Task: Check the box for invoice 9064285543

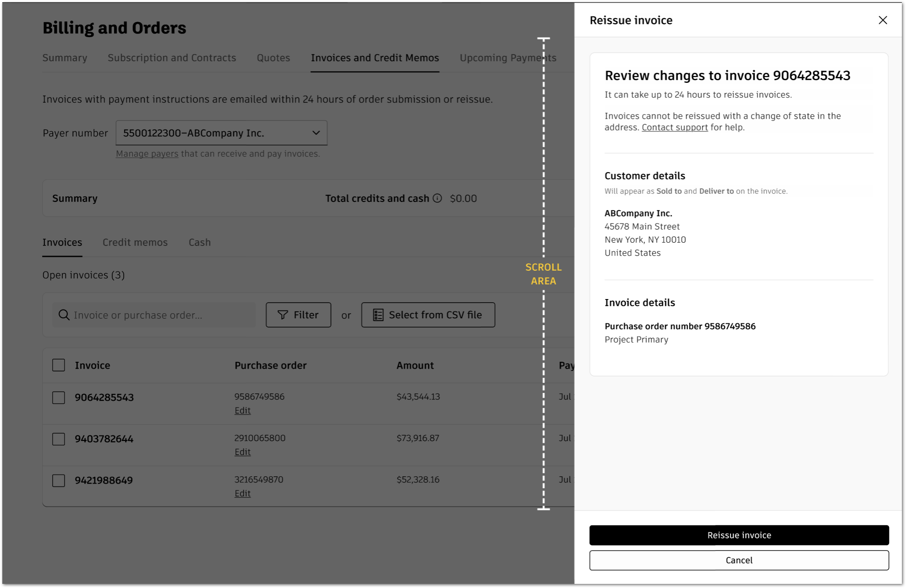Action: click(x=59, y=397)
